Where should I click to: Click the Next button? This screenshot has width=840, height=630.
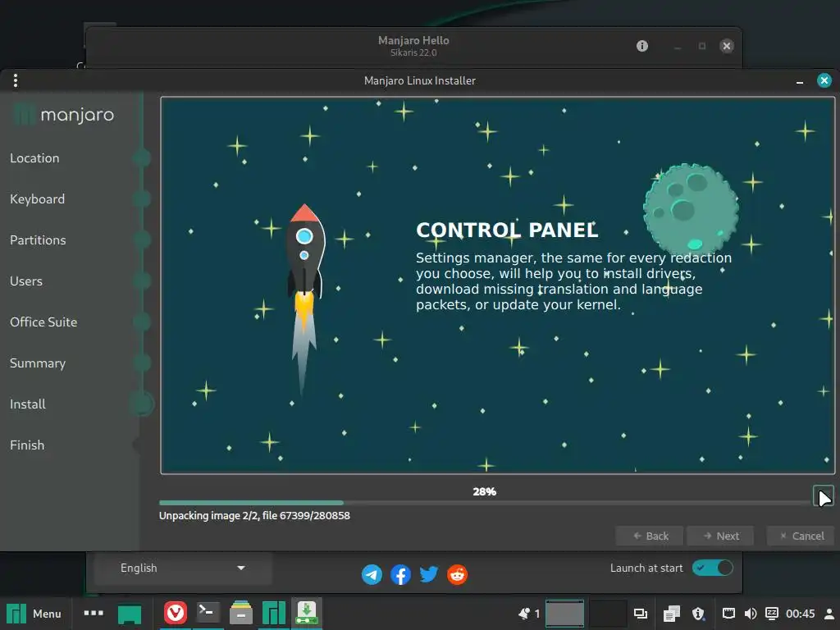(720, 536)
